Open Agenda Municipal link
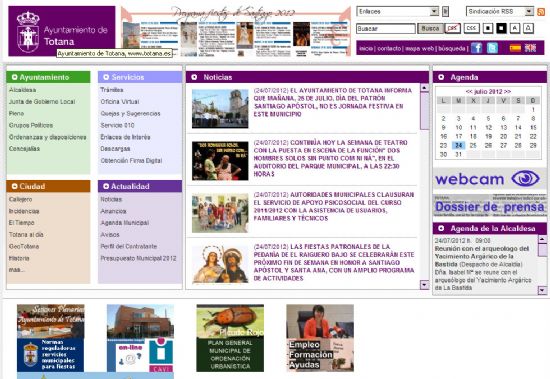The height and width of the screenshot is (379, 550). [125, 223]
